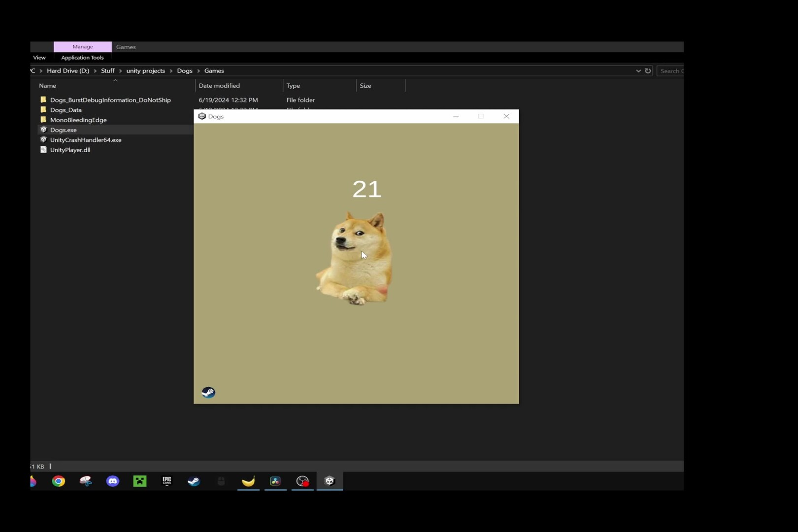Open Google Chrome from the taskbar
Image resolution: width=798 pixels, height=532 pixels.
(59, 481)
